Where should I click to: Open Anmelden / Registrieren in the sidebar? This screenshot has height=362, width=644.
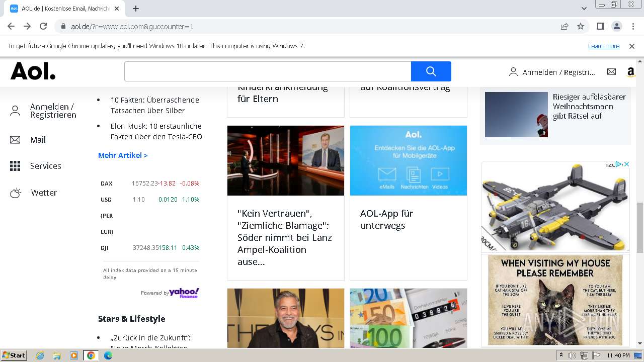pyautogui.click(x=53, y=111)
